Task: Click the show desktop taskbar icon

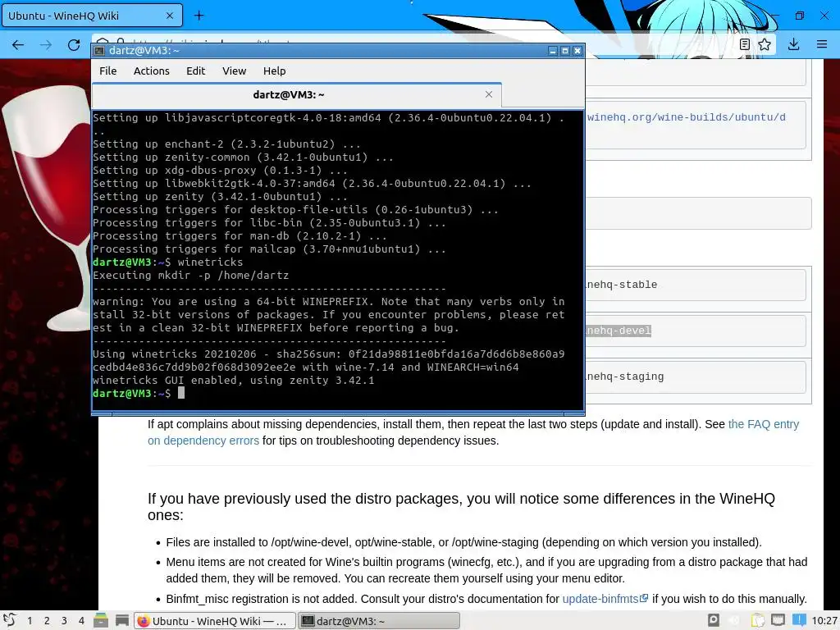Action: pyautogui.click(x=122, y=620)
